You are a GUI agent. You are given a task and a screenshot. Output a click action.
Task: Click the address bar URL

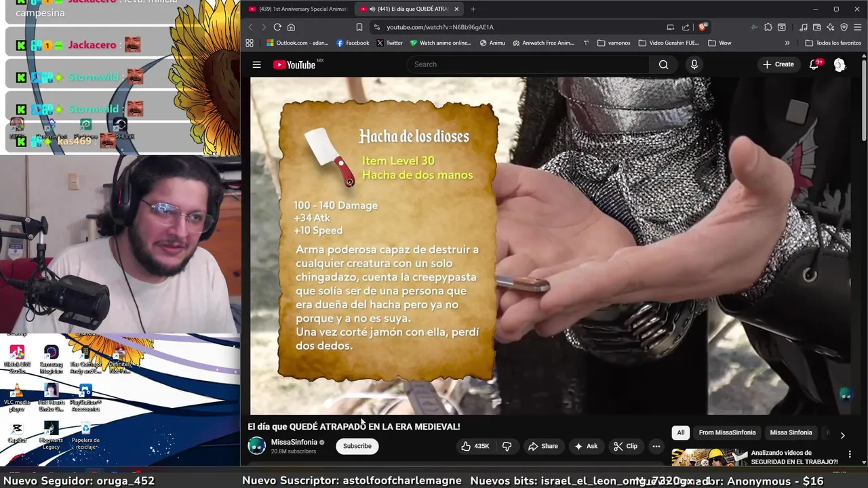point(440,27)
